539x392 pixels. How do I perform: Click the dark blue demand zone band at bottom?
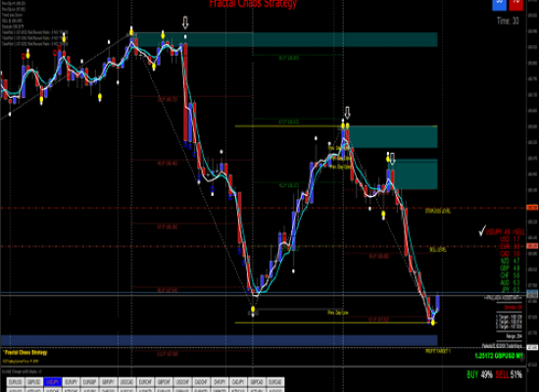coord(219,340)
